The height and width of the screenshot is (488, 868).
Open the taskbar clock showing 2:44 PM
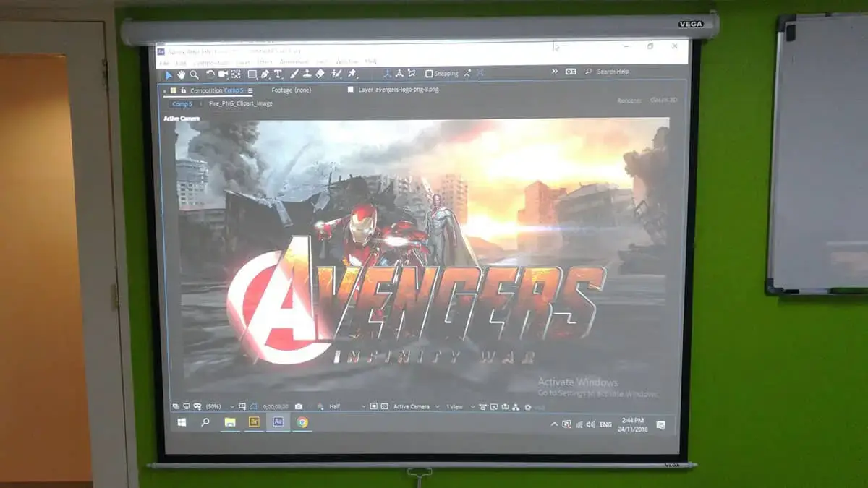point(632,424)
